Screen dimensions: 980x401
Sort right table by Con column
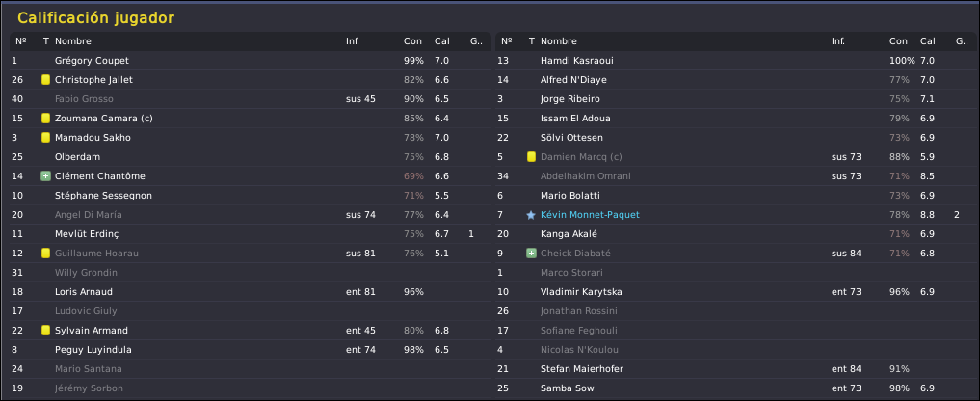pyautogui.click(x=898, y=41)
